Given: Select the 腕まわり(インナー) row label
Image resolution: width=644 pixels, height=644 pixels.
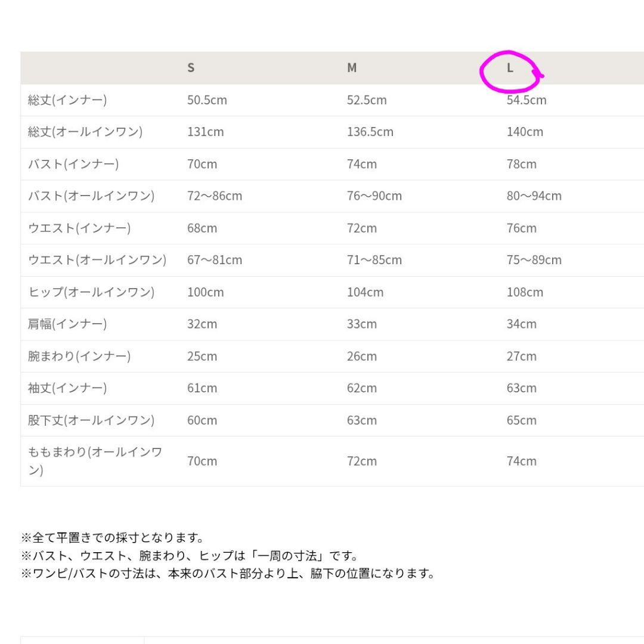Looking at the screenshot, I should 79,357.
